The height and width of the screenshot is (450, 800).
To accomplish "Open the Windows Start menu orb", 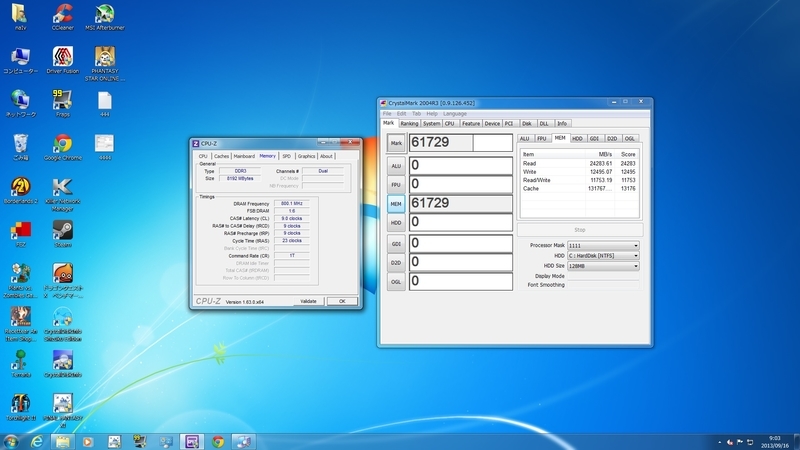I will coord(11,441).
